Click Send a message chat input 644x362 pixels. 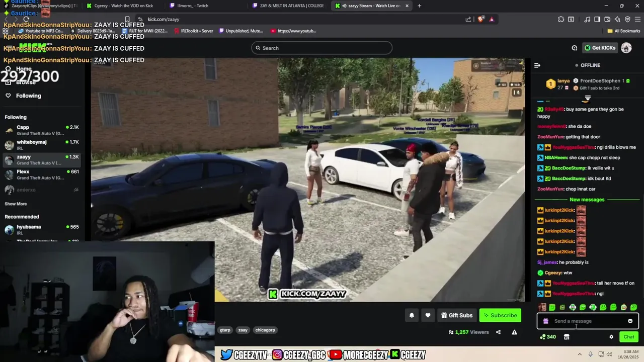588,321
